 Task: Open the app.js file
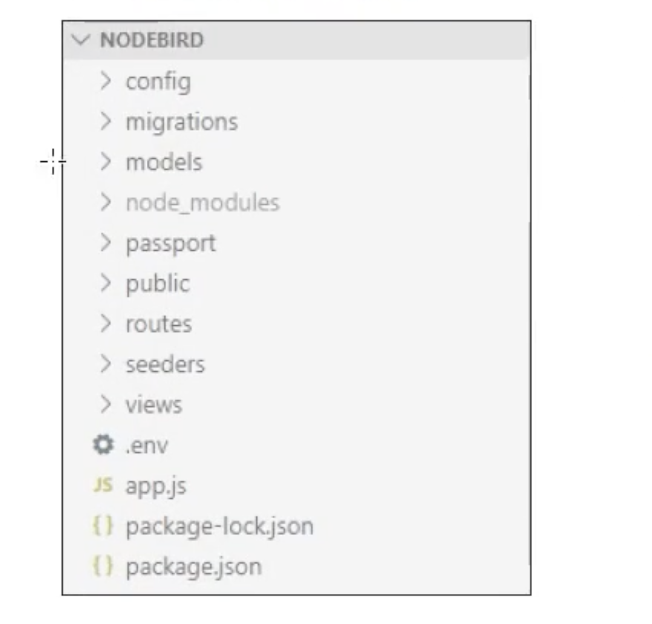296,485
